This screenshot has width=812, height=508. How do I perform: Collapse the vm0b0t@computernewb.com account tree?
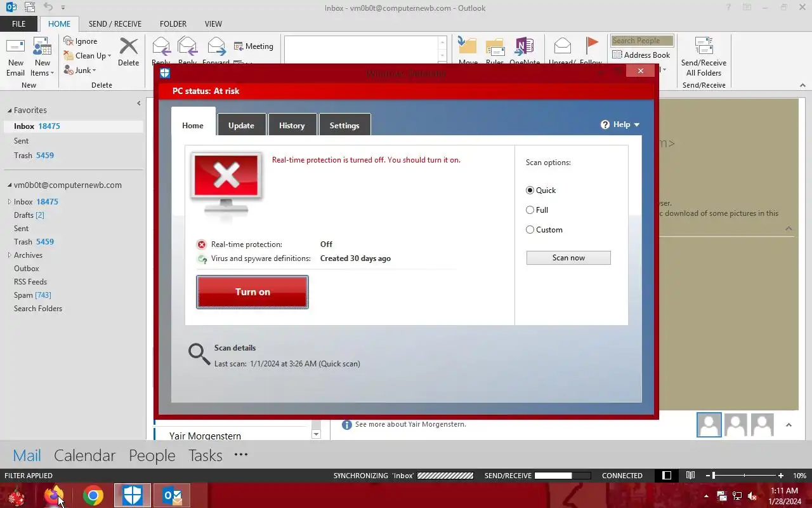pyautogui.click(x=9, y=185)
